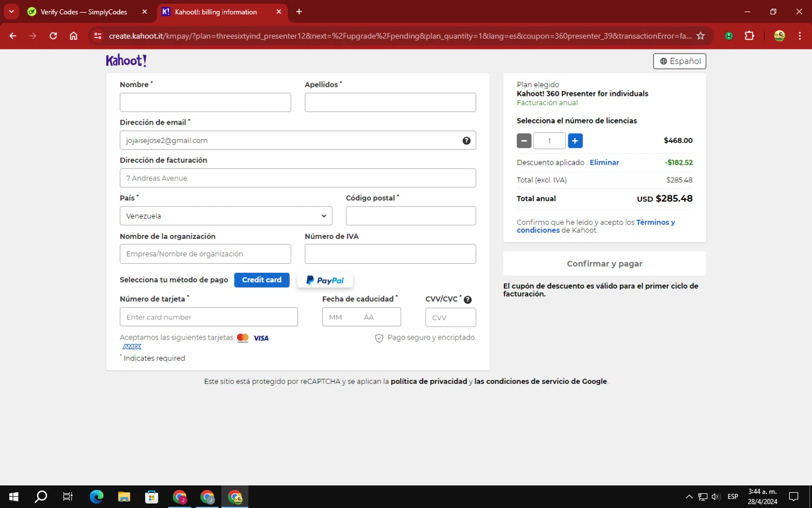View site information icon in address bar
Screen dimensions: 812x508
97,36
